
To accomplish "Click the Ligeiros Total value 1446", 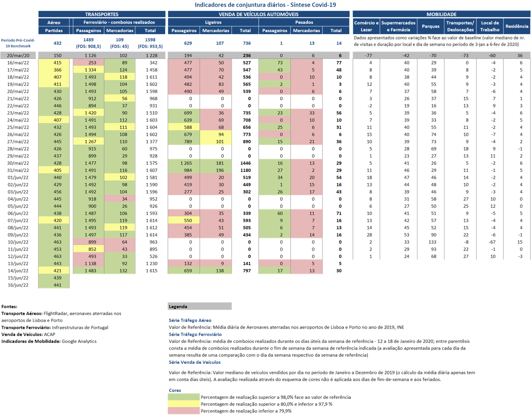I will (x=246, y=163).
